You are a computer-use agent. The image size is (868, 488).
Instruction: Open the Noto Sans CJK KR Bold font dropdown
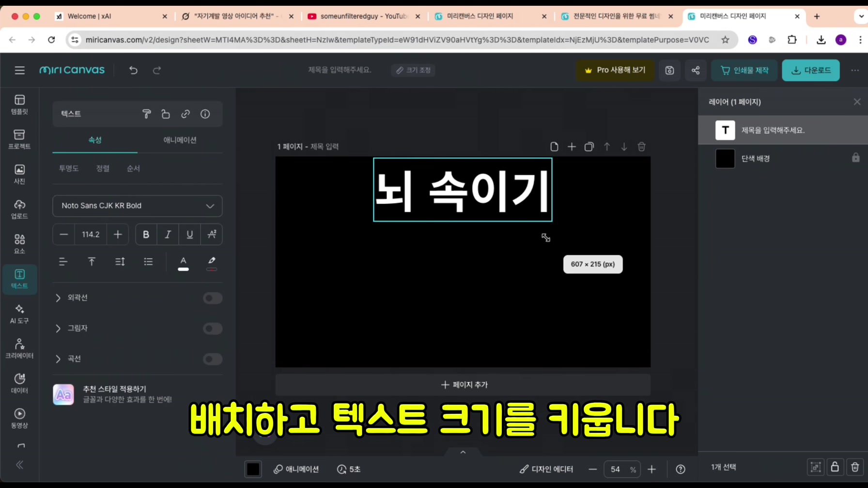[138, 206]
